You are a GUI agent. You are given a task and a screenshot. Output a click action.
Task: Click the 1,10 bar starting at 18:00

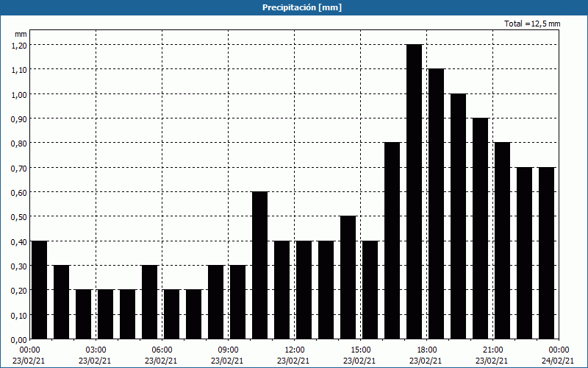(436, 204)
